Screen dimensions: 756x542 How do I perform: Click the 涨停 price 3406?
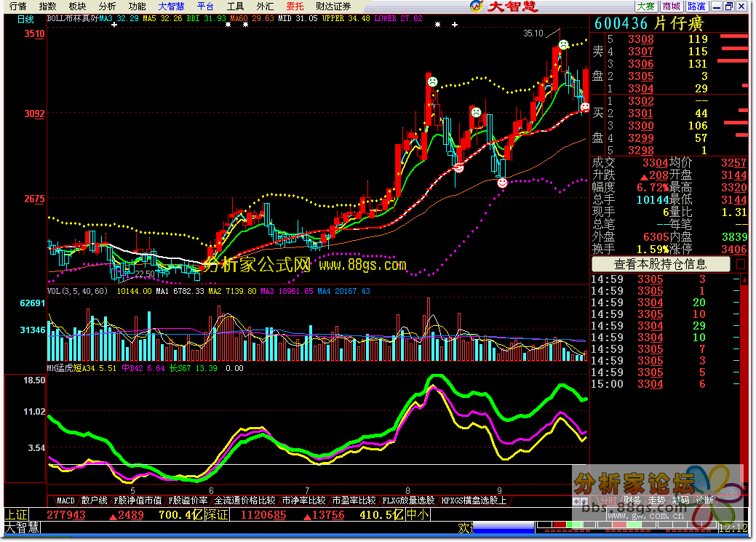[733, 250]
